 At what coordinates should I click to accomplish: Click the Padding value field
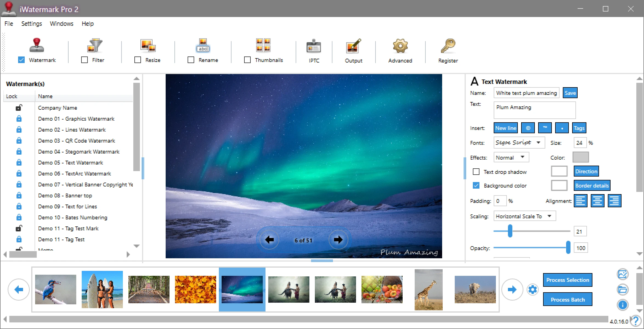click(x=500, y=201)
